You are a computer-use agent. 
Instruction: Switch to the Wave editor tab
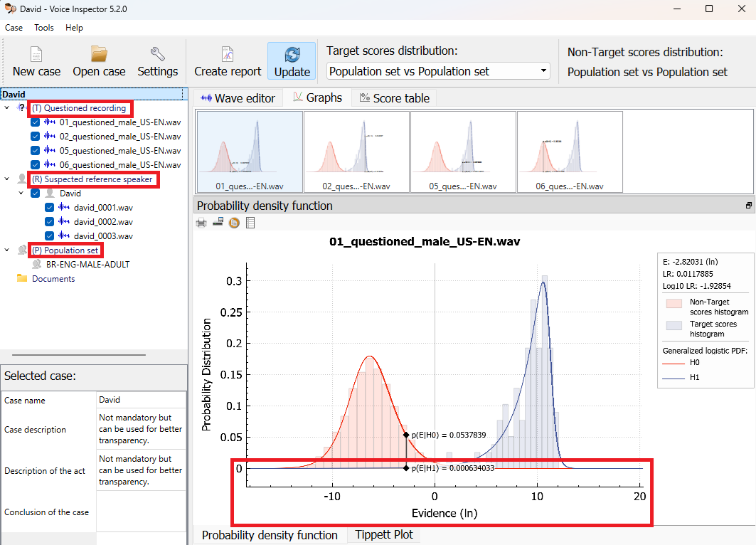[238, 98]
